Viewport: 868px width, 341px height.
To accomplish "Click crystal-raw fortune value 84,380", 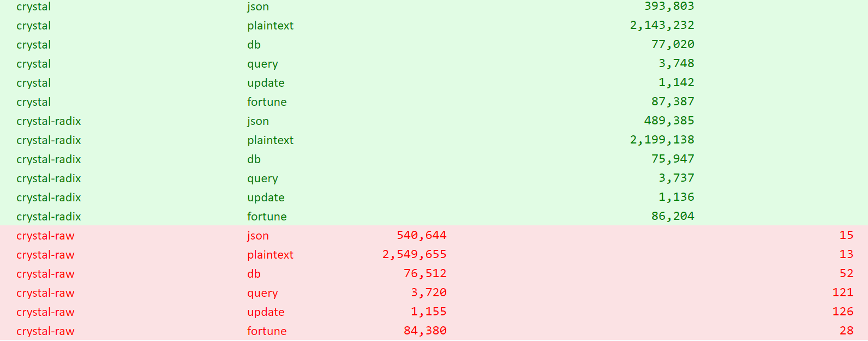I will (425, 331).
